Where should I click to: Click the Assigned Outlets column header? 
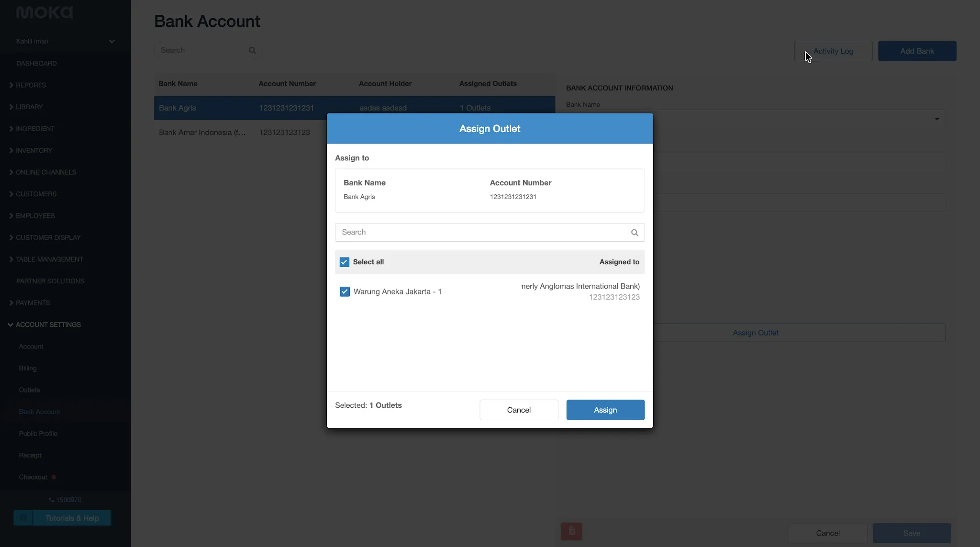pos(488,84)
